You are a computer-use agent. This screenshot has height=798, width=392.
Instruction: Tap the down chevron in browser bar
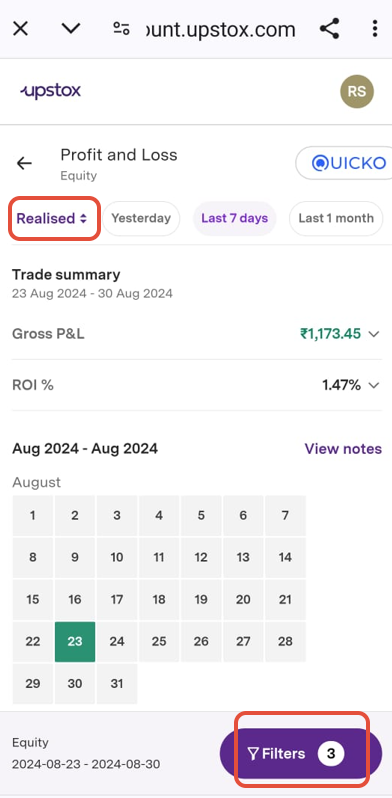tap(71, 28)
